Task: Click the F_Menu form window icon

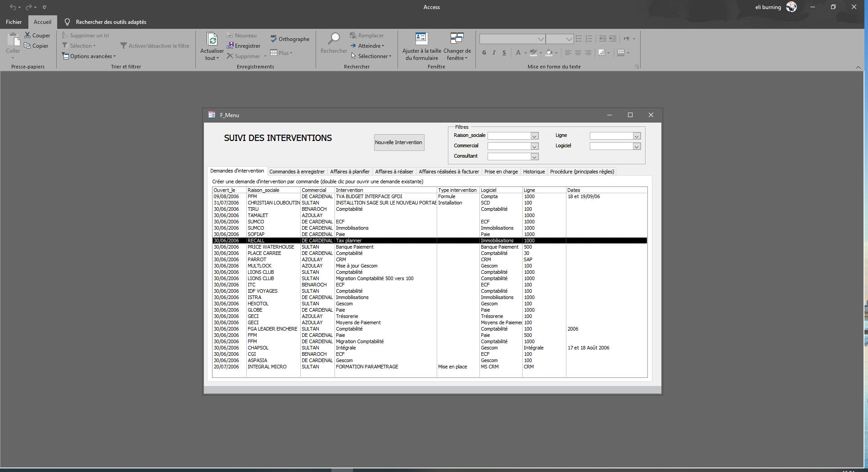Action: pos(212,115)
